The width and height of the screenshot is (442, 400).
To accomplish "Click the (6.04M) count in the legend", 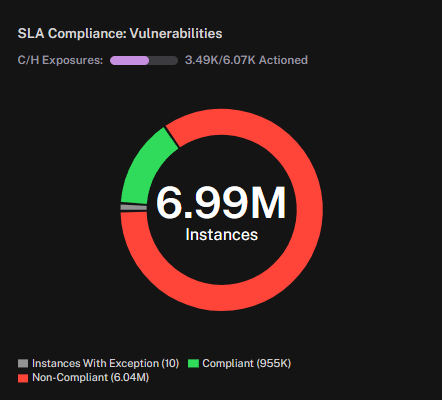I will pyautogui.click(x=130, y=377).
